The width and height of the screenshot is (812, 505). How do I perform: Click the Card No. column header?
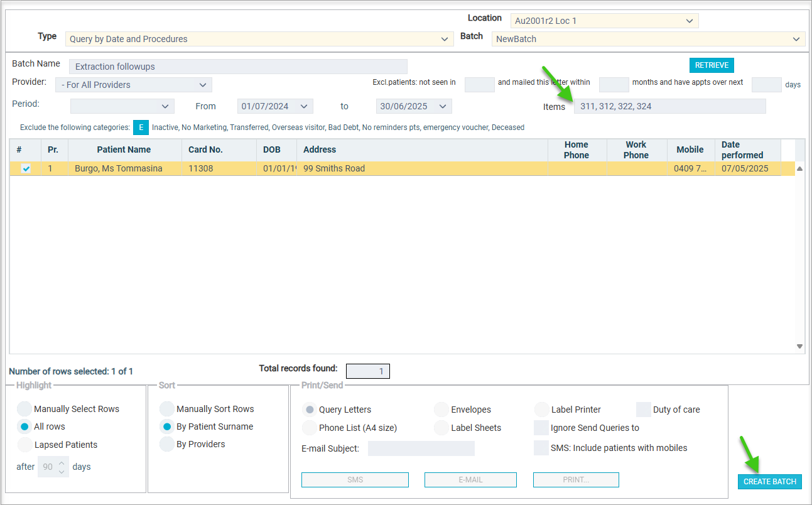click(219, 149)
